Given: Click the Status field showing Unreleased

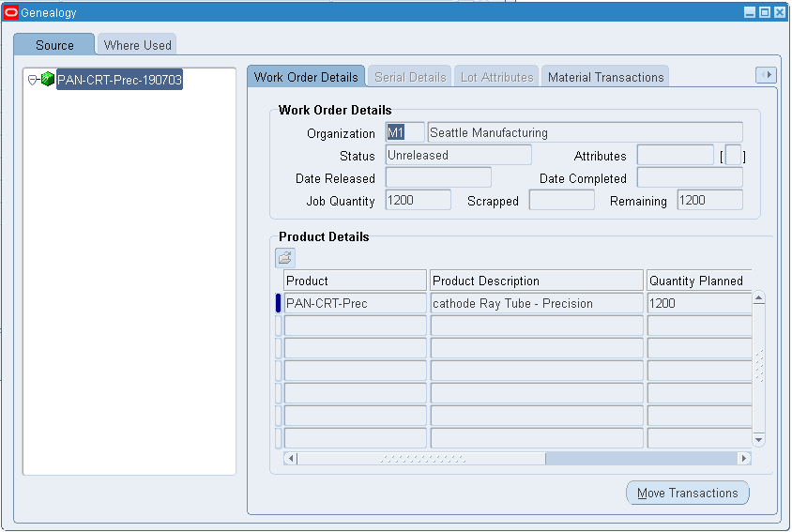Looking at the screenshot, I should click(x=459, y=155).
